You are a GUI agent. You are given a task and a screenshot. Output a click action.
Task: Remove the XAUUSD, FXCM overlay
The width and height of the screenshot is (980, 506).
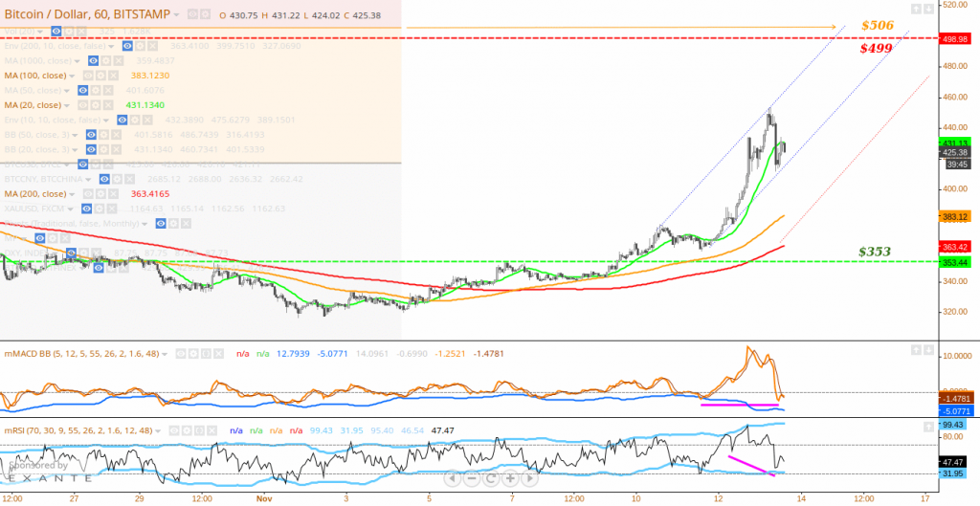112,209
